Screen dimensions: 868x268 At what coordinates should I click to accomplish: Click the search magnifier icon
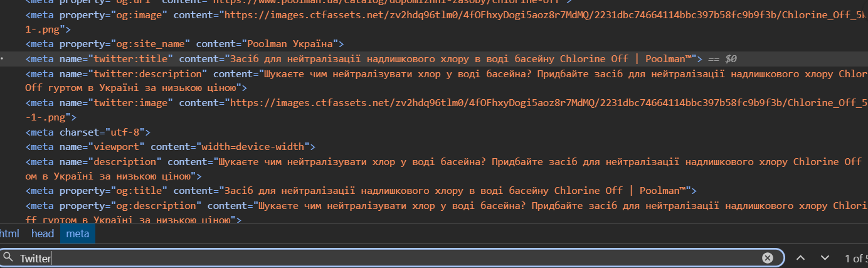(8, 258)
